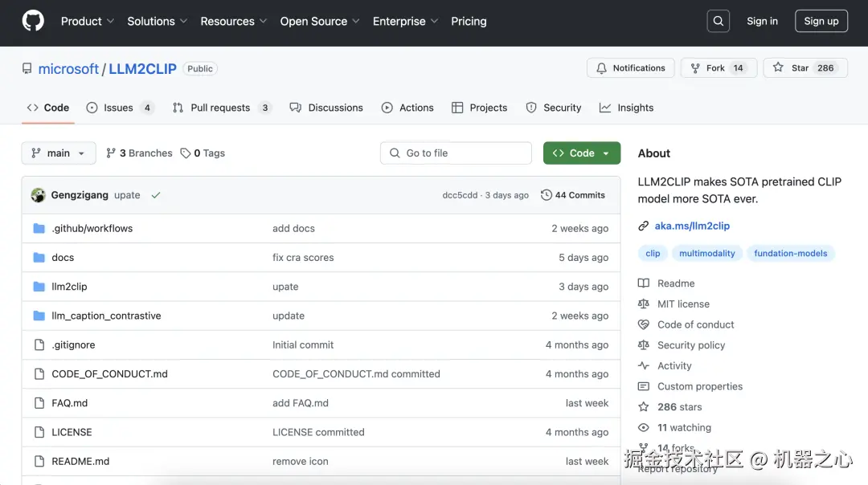Open the main branch selector dropdown
868x485 pixels.
pos(59,153)
